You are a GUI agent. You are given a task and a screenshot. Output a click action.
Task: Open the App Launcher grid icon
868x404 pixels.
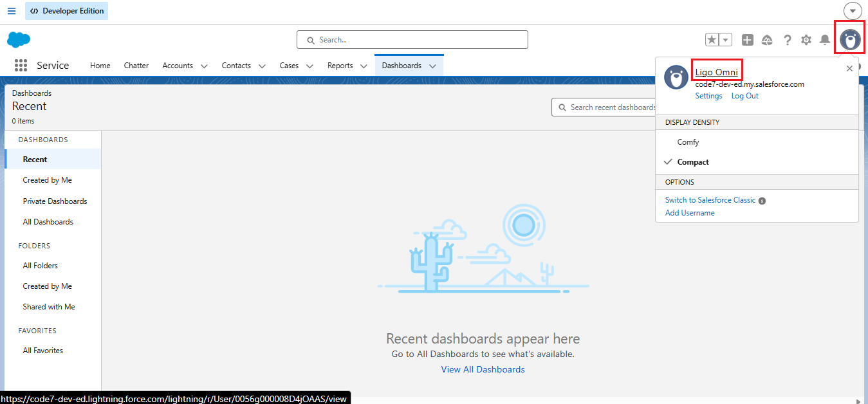(21, 66)
